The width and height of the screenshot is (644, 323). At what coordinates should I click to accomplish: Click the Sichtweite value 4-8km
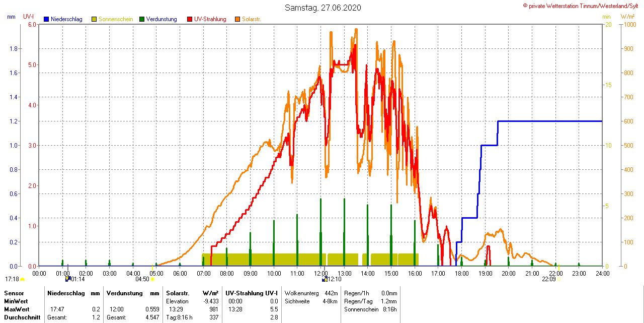(331, 301)
